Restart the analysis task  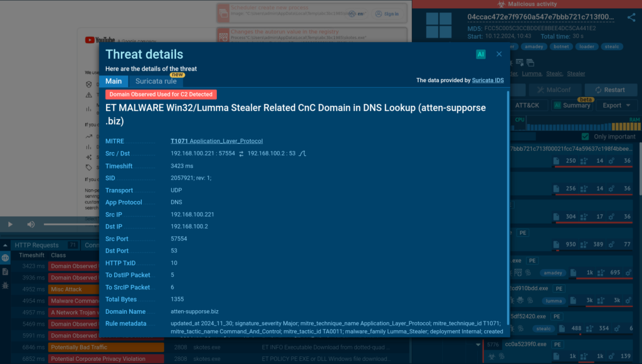[x=611, y=90]
